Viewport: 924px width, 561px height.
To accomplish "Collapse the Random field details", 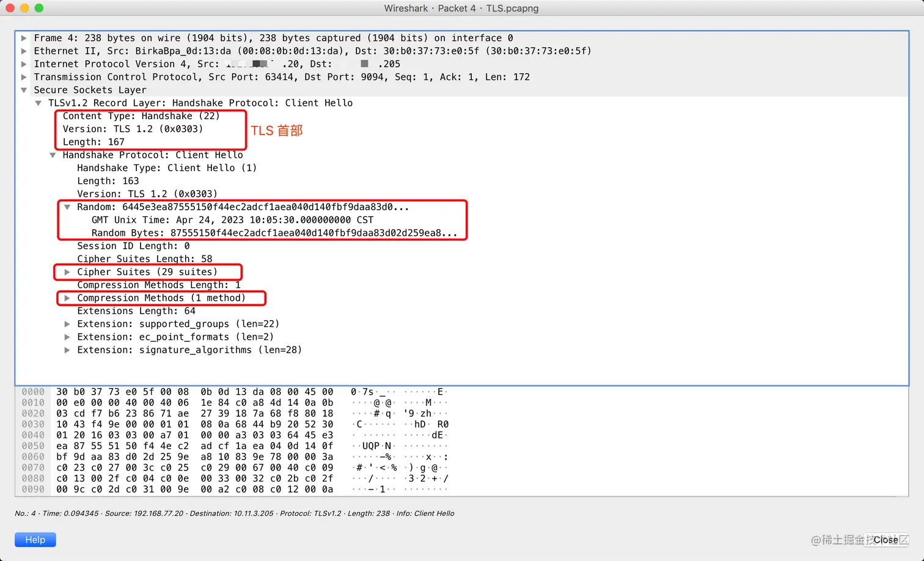I will (67, 207).
